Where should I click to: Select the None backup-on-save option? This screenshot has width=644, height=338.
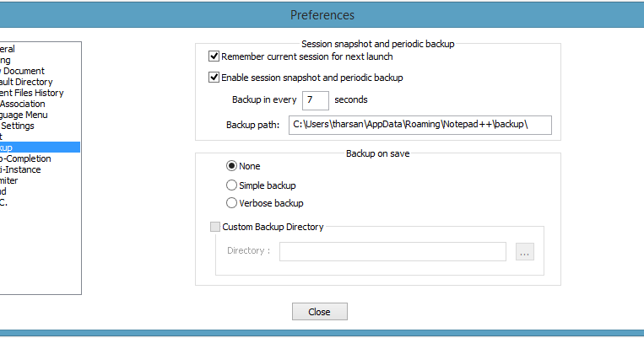[232, 166]
